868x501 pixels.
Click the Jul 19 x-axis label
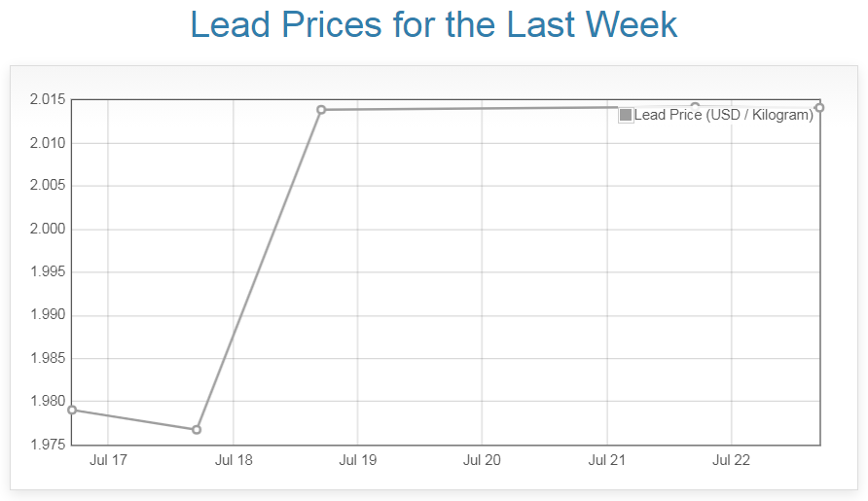pos(357,460)
